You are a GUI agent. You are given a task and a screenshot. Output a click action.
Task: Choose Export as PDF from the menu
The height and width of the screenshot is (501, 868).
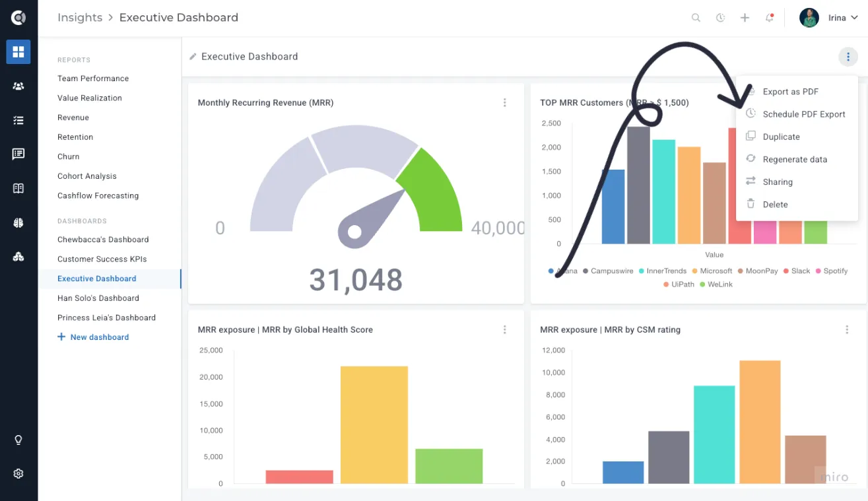tap(797, 92)
